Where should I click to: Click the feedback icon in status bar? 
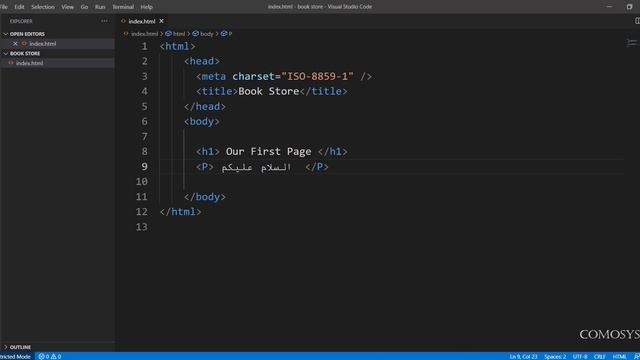coord(636,356)
